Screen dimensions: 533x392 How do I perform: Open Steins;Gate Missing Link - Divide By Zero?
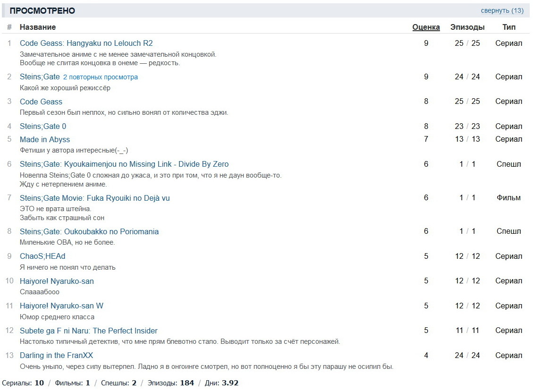point(124,164)
